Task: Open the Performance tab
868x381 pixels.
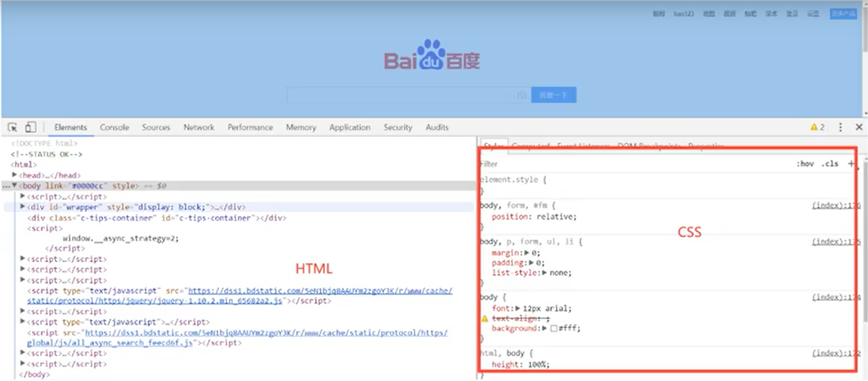Action: (x=250, y=126)
